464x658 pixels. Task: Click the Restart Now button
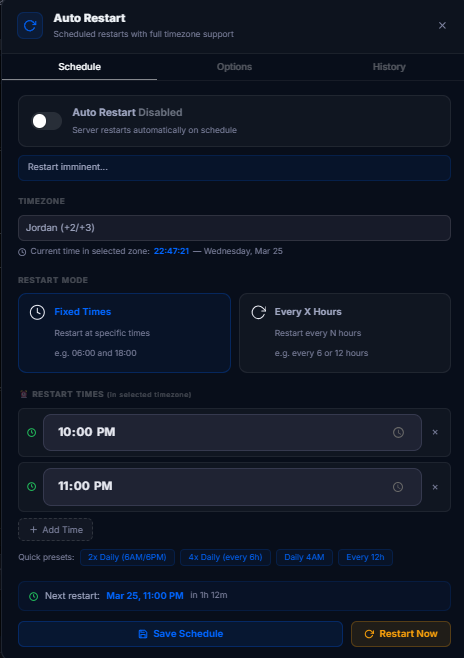pos(401,634)
